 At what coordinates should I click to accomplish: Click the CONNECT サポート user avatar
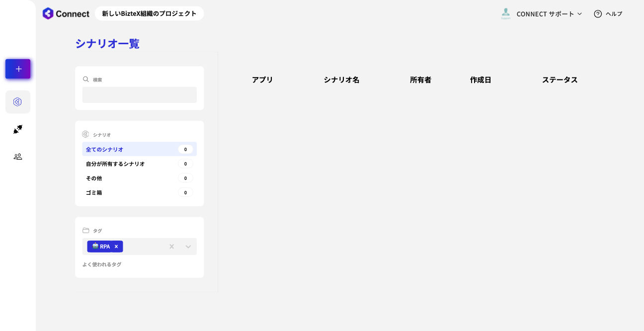506,13
